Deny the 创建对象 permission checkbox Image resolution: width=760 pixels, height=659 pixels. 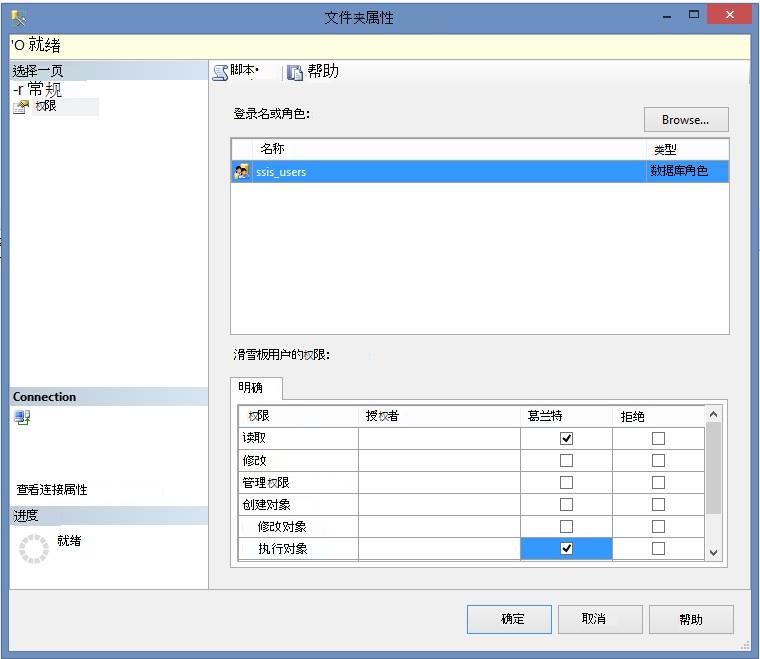tap(658, 504)
